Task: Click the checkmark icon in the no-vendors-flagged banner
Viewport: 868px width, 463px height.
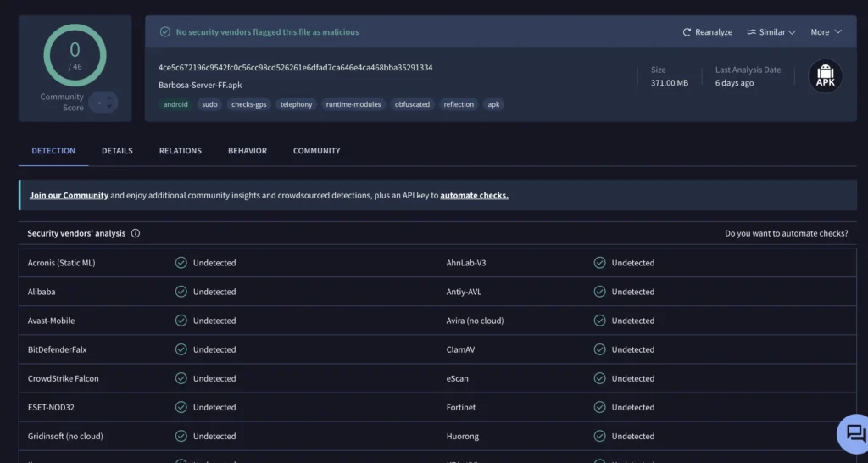Action: [165, 32]
